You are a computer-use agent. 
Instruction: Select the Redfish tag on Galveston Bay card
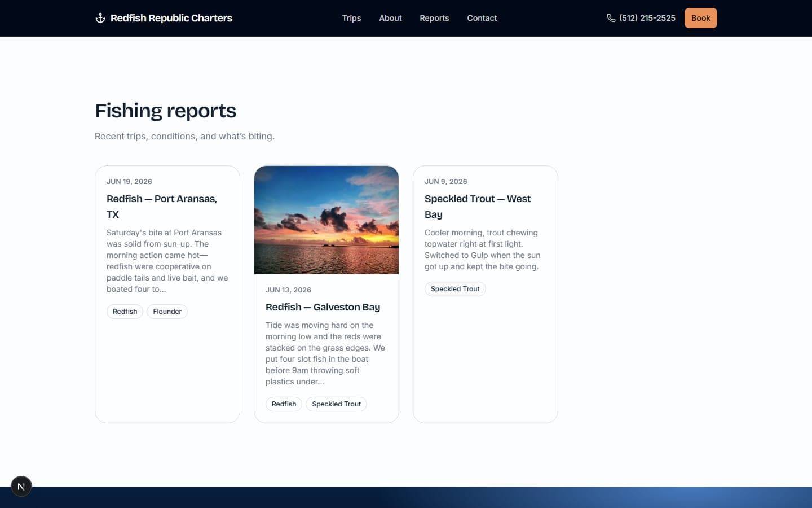(284, 404)
